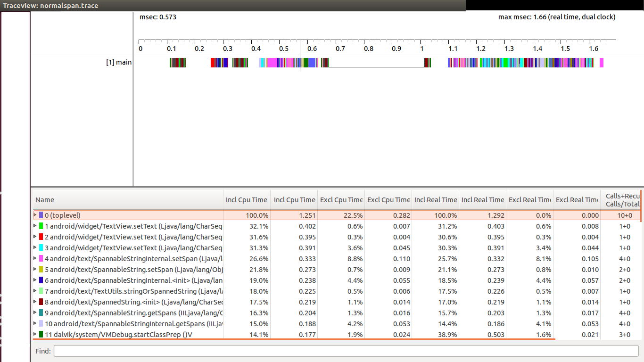Select the '0 (toplevel)' method name
The width and height of the screenshot is (644, 362).
pos(63,215)
